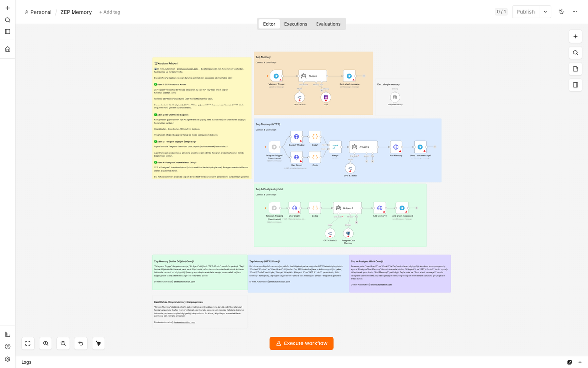Select the Postgres Chat Memory node
588x368 pixels.
pyautogui.click(x=348, y=234)
